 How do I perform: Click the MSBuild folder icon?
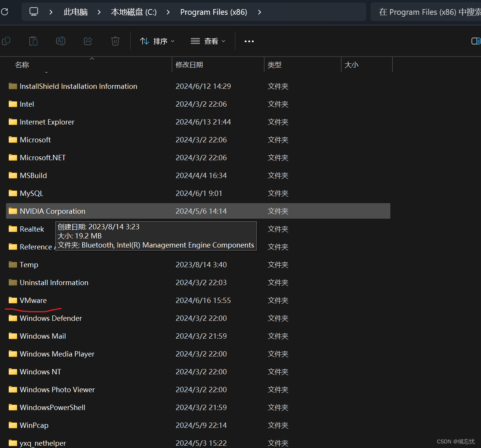tap(13, 175)
